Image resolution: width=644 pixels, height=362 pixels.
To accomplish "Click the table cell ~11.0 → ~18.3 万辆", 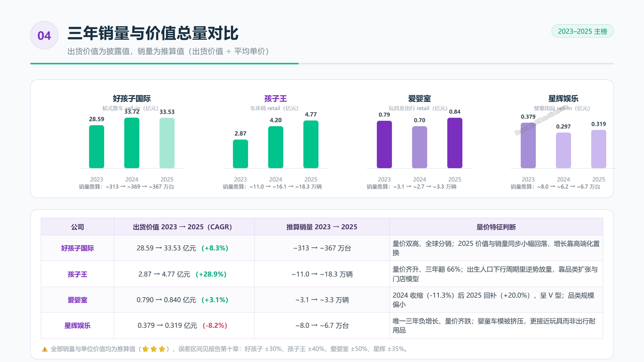I will pos(322,274).
